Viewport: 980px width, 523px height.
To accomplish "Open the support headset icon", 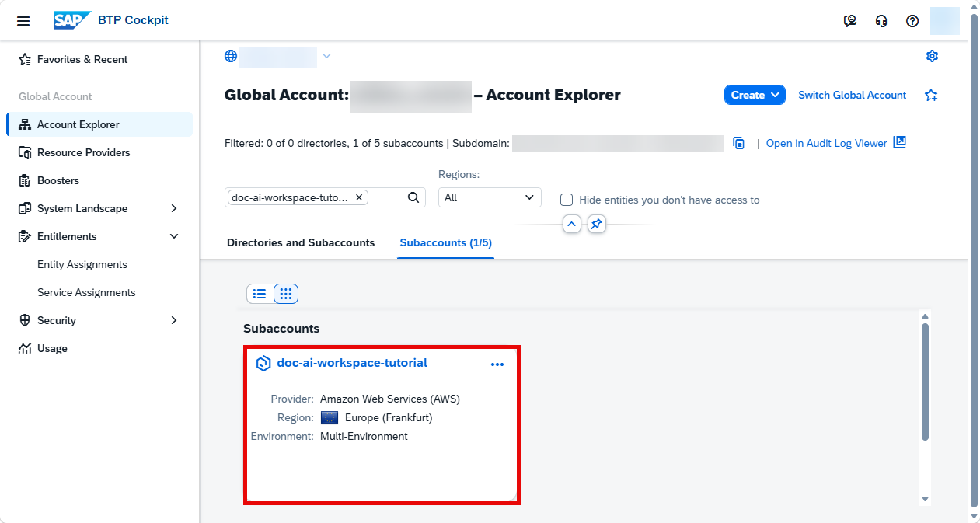I will click(881, 21).
